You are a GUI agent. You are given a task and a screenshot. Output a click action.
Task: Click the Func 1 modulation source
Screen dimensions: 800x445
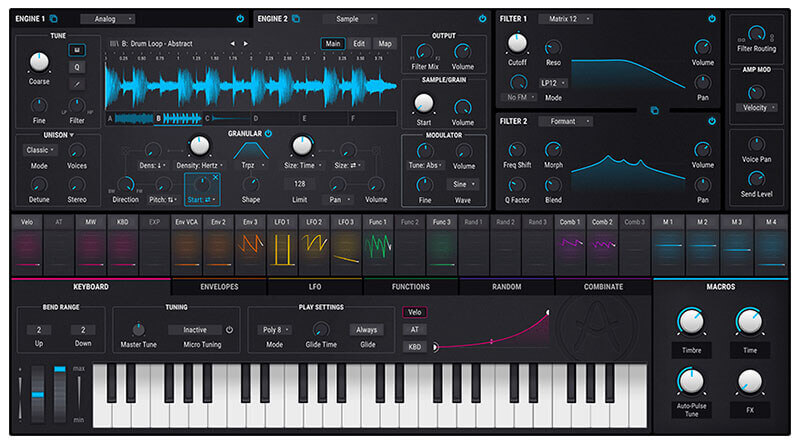378,244
